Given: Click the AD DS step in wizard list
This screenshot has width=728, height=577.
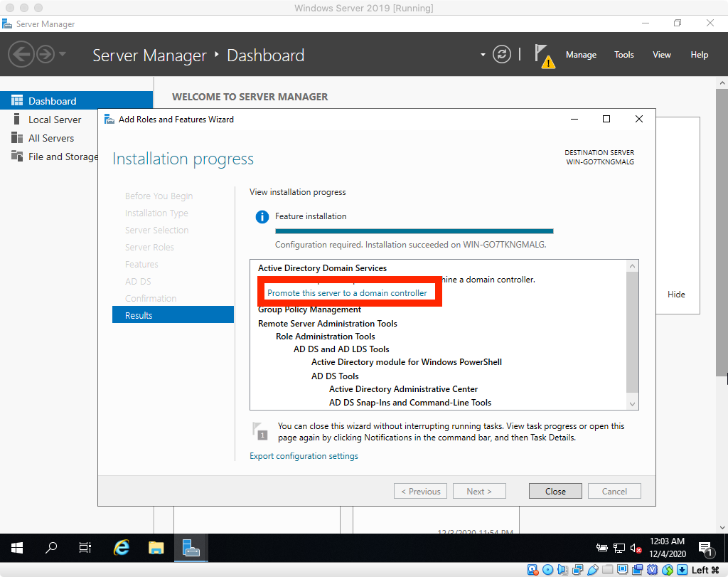Looking at the screenshot, I should coord(138,281).
